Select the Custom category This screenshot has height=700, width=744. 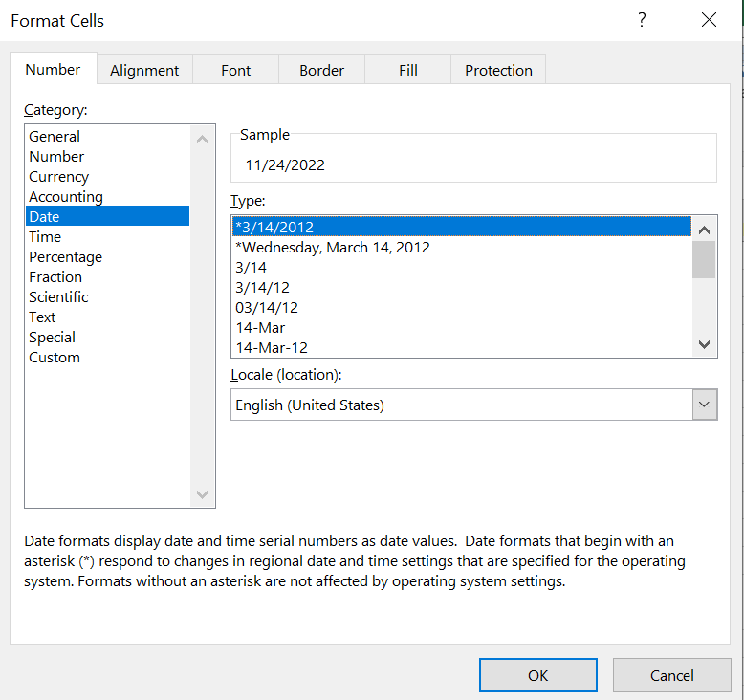pos(55,358)
